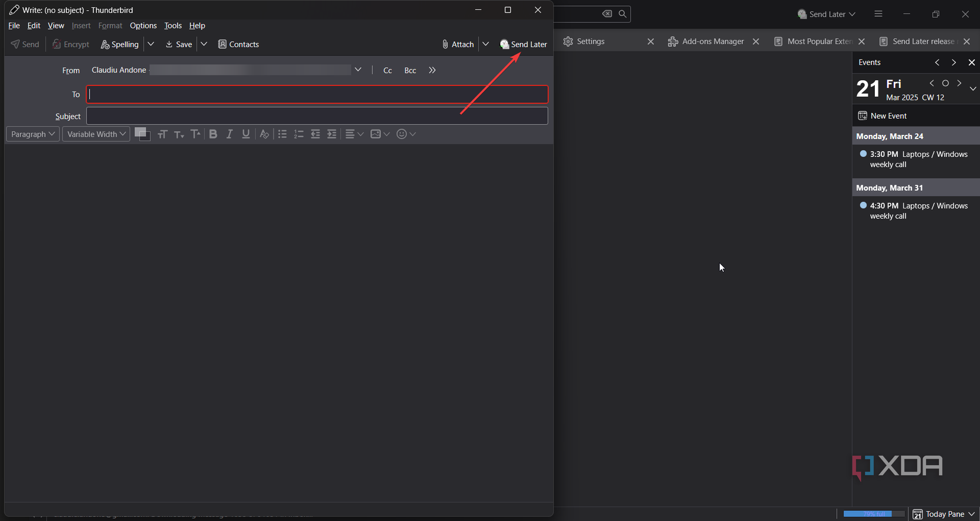Screen dimensions: 980x521
Task: Open the text alignment dropdown
Action: coord(355,134)
